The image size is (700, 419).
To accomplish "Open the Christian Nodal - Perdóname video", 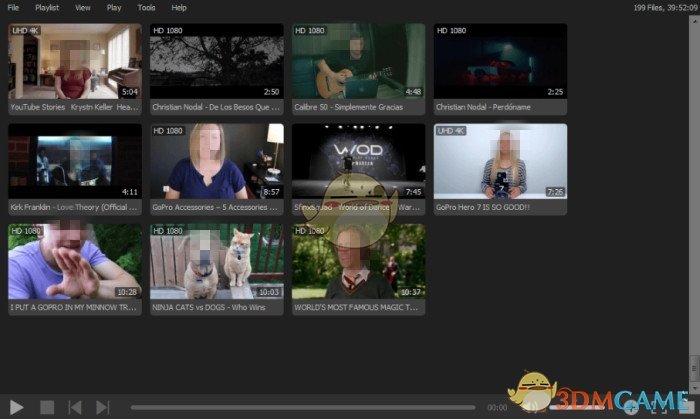I will point(500,61).
